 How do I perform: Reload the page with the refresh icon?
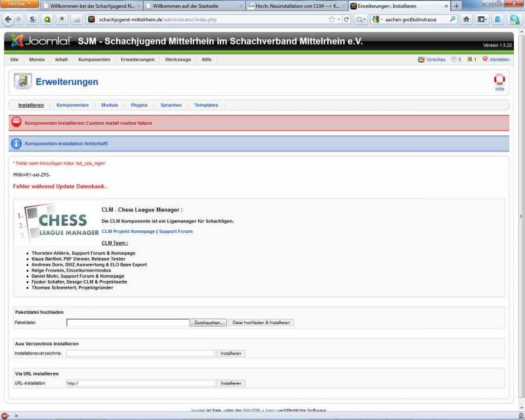[346, 20]
